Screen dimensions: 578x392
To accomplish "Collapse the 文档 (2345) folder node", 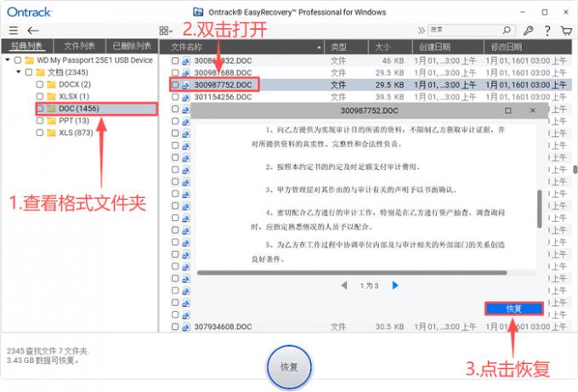I will [x=19, y=71].
